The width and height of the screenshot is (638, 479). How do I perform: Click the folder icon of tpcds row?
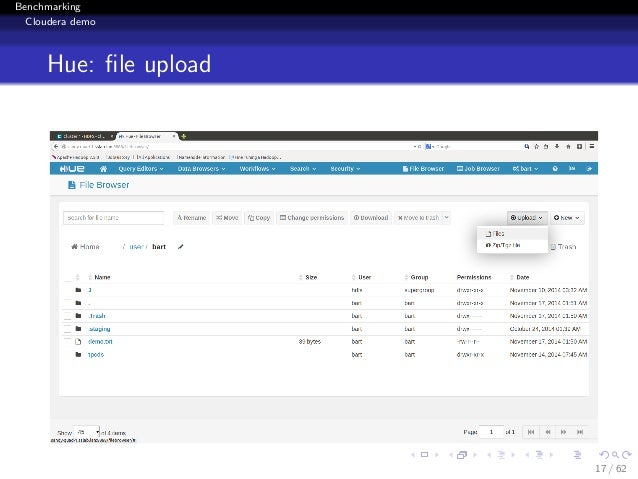point(78,354)
